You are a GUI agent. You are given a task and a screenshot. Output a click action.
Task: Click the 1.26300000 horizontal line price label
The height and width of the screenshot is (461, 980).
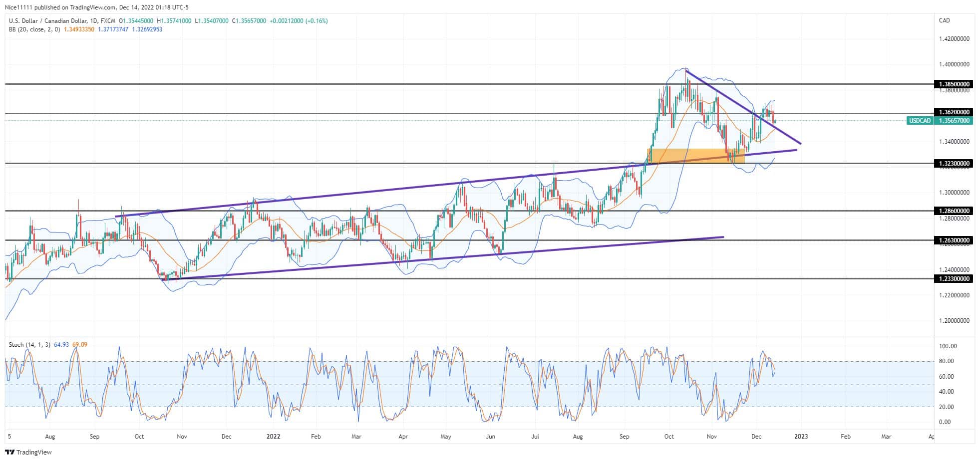tap(953, 240)
